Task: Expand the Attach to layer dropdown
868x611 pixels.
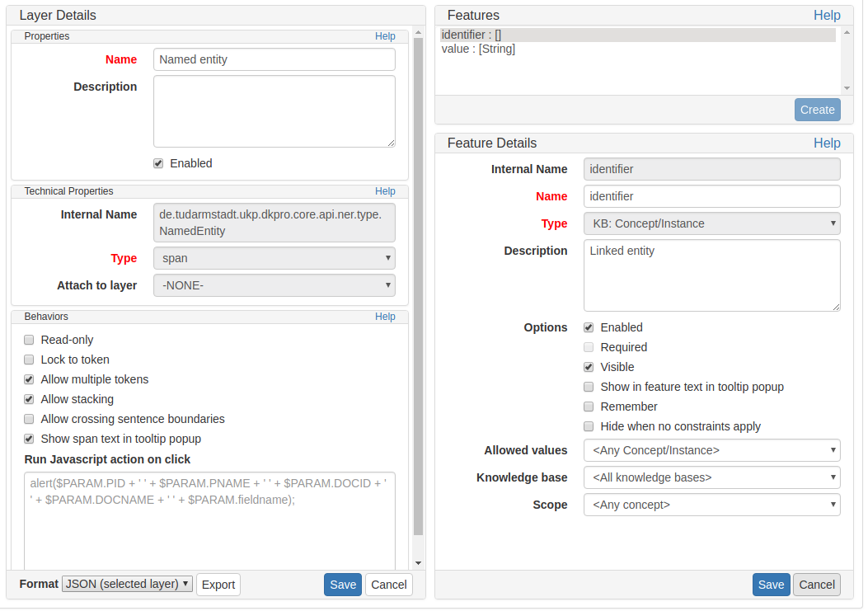Action: 274,285
